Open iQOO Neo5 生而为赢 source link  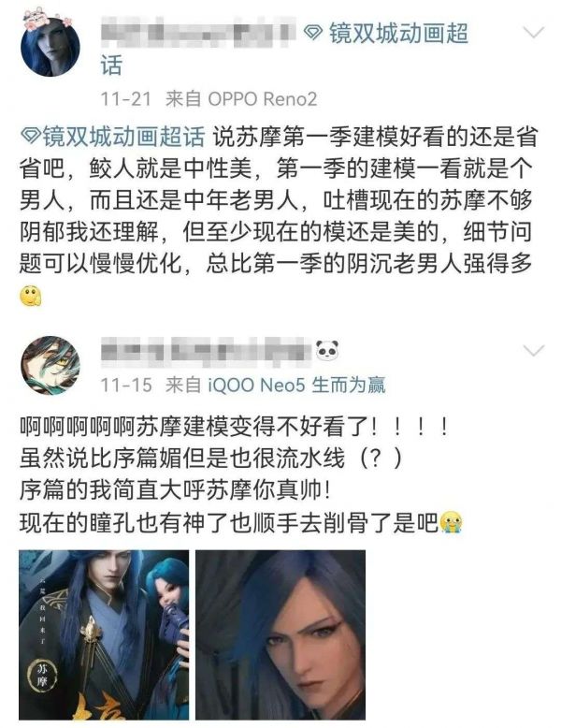tap(296, 385)
